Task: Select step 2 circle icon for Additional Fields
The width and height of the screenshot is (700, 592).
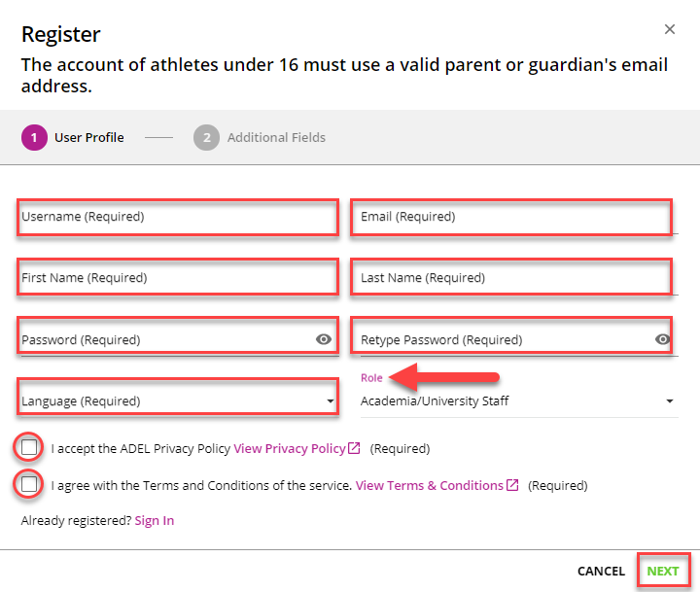Action: point(206,137)
